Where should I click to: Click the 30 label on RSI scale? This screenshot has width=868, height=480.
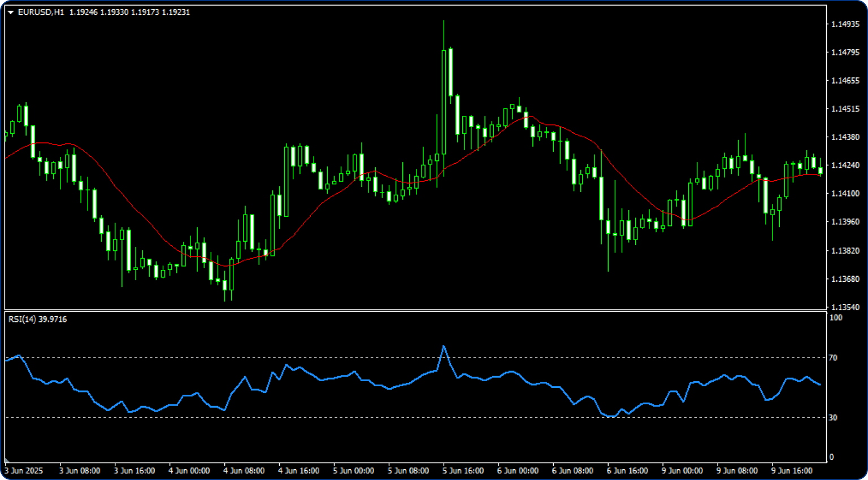833,418
